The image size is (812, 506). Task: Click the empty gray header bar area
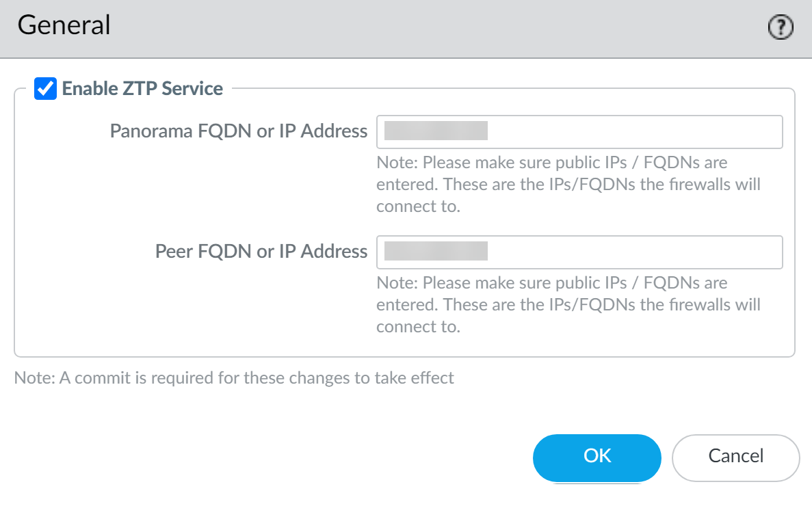coord(438,27)
